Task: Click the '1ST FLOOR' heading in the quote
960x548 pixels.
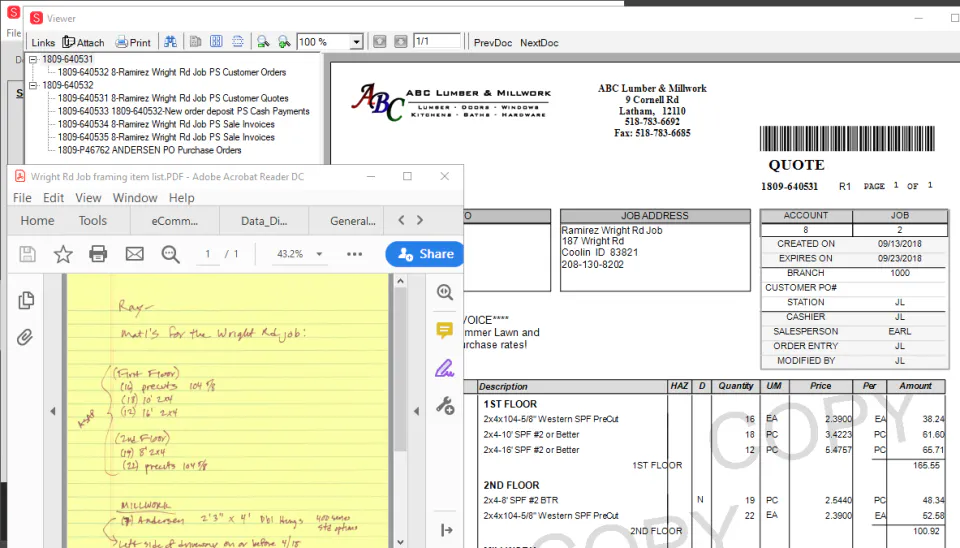Action: click(x=510, y=404)
